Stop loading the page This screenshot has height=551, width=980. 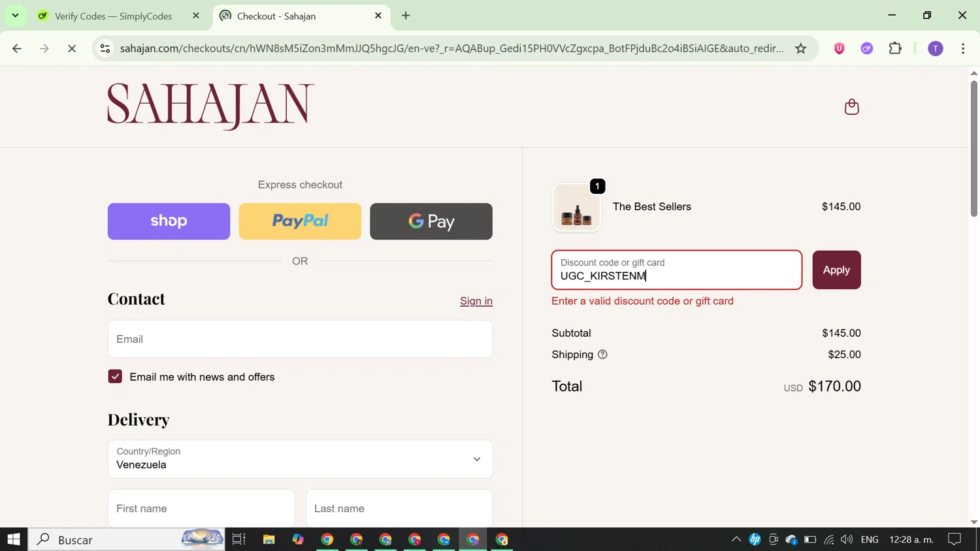tap(72, 48)
